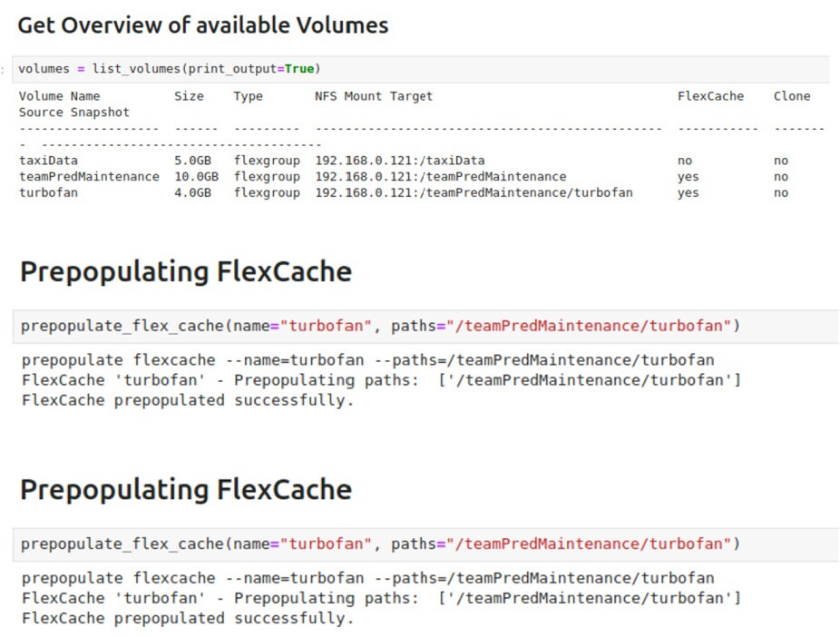Click the second "Prepopulating FlexCache" heading
Screen dimensions: 840x637
pos(185,489)
